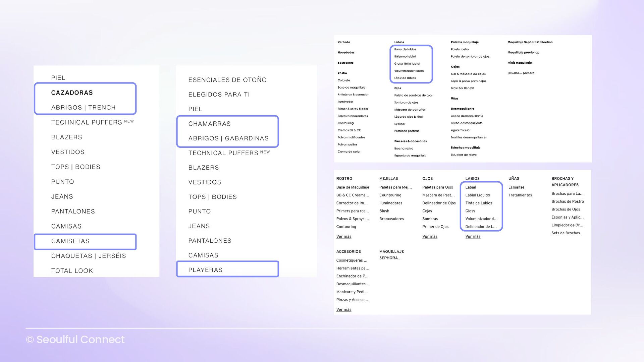The width and height of the screenshot is (644, 362).
Task: Click Esmaltes under UÑAS
Action: pos(516,187)
